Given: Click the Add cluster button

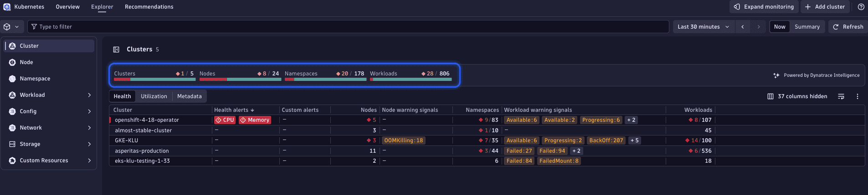Looking at the screenshot, I should [x=825, y=7].
